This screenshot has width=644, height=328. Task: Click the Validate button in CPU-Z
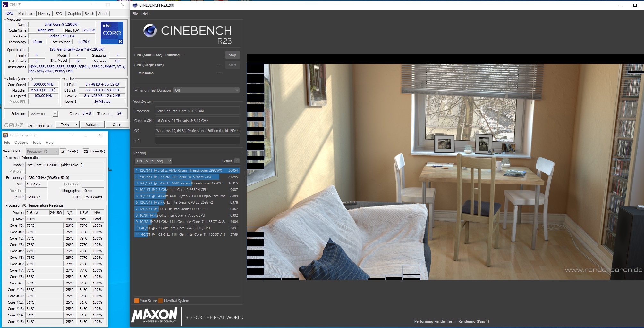point(92,125)
